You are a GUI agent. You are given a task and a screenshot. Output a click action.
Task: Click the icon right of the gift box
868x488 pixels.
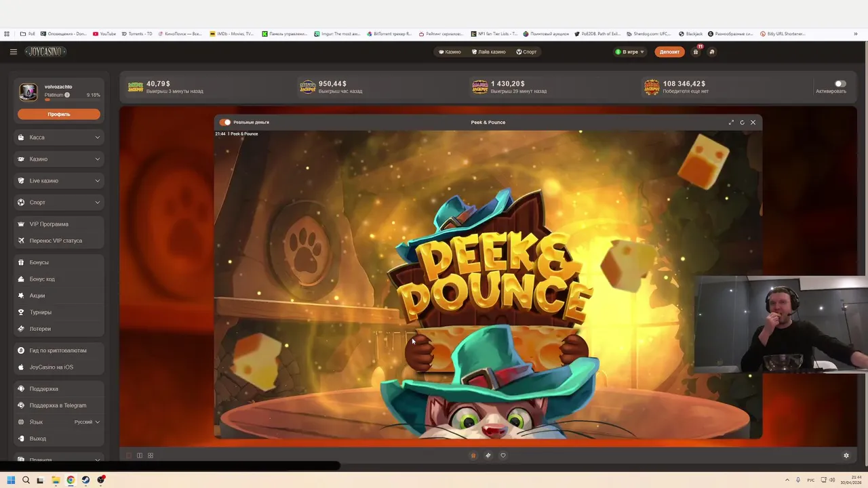[711, 52]
